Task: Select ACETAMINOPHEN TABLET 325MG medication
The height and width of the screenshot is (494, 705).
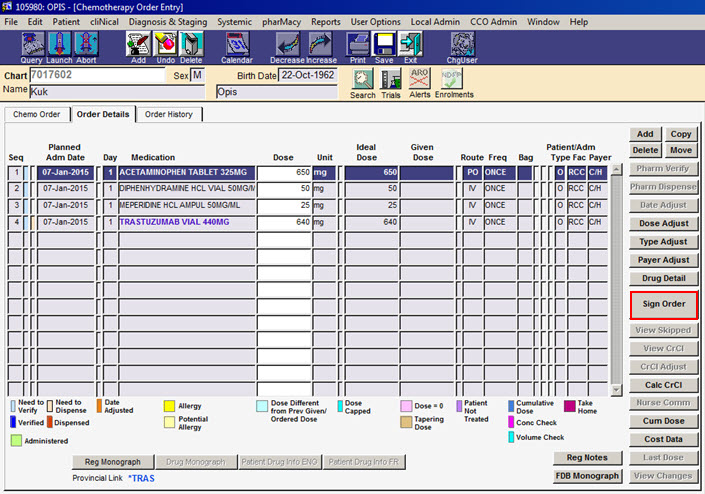Action: pyautogui.click(x=186, y=173)
